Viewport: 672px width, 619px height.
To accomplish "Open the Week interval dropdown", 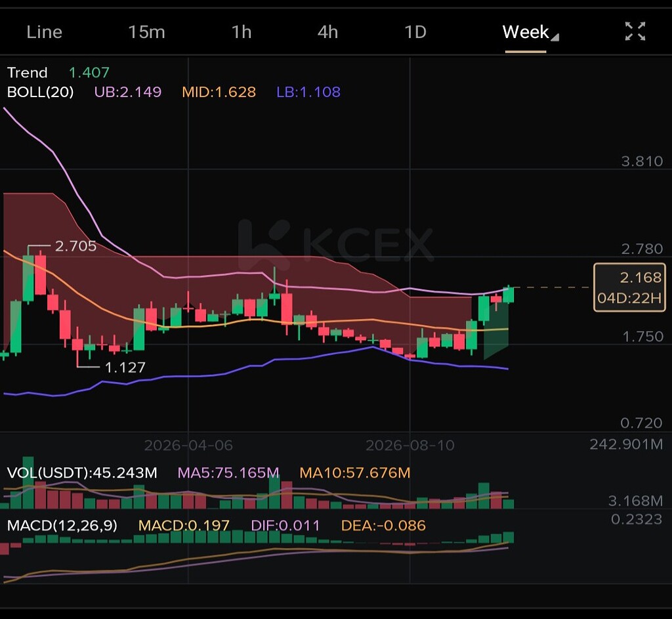I will (530, 32).
